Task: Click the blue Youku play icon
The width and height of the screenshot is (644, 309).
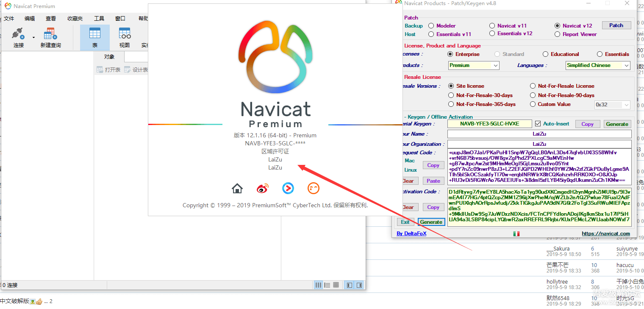Action: [x=288, y=188]
